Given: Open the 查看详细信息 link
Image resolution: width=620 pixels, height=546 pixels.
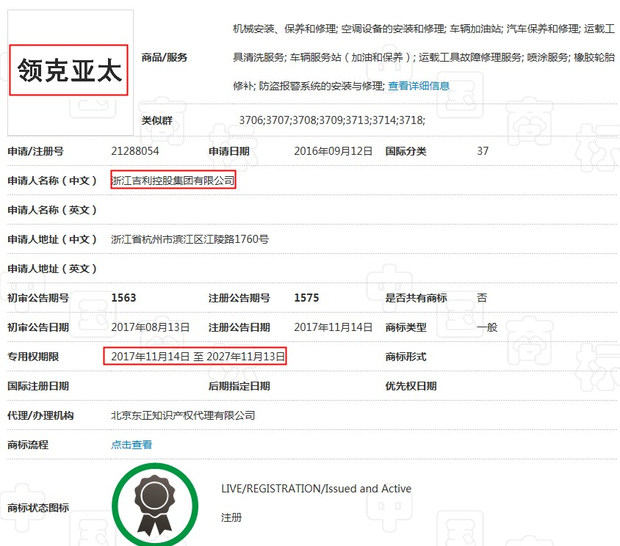Looking at the screenshot, I should pos(418,86).
